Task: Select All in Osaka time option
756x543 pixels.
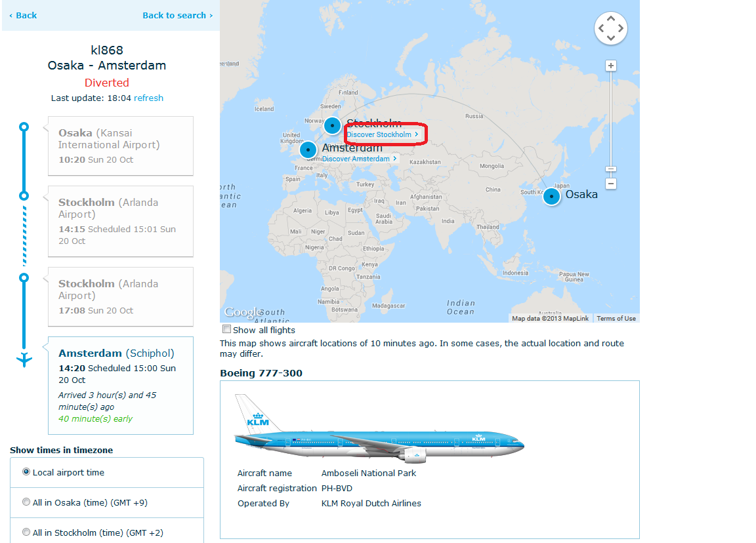Action: coord(26,502)
